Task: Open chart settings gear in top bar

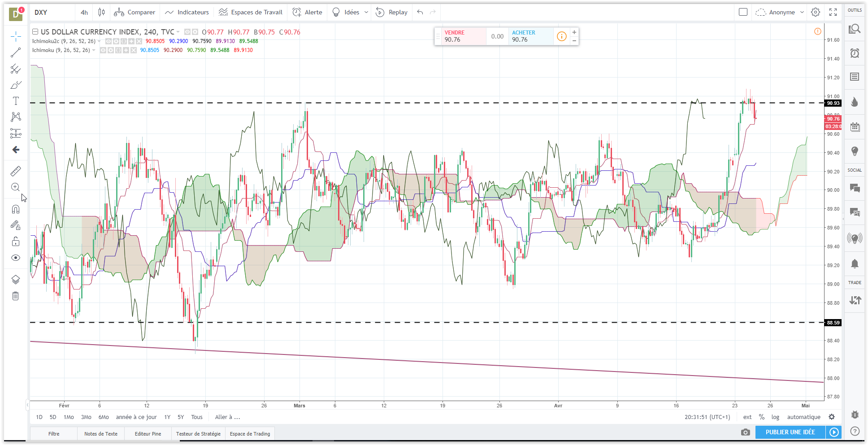Action: coord(816,12)
